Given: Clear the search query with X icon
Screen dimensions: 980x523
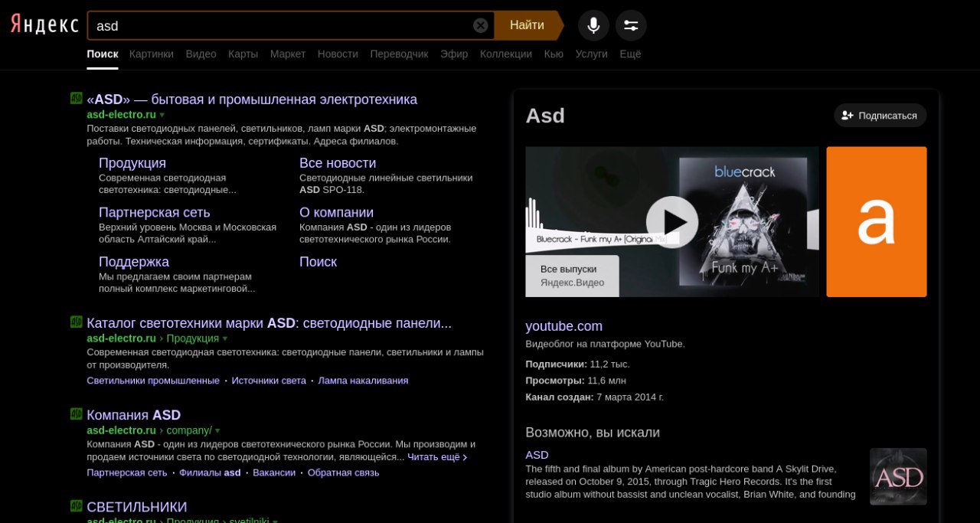Looking at the screenshot, I should tap(481, 25).
